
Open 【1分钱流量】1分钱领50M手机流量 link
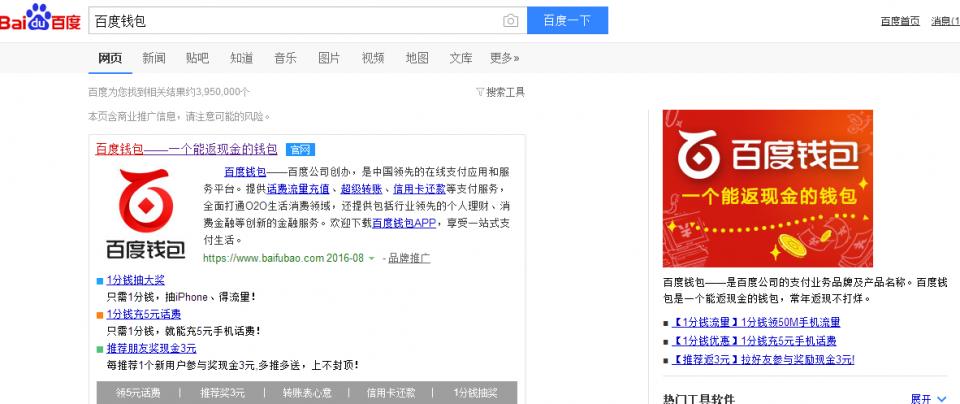(x=756, y=322)
